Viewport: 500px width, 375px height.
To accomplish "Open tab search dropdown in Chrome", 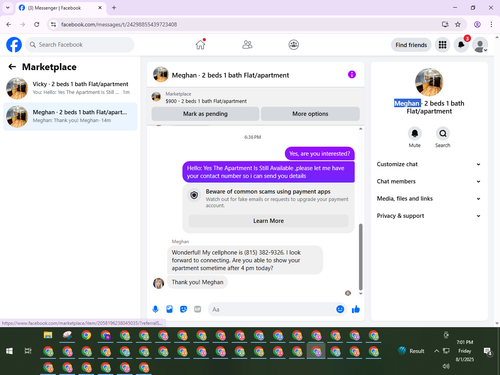I will pos(8,8).
